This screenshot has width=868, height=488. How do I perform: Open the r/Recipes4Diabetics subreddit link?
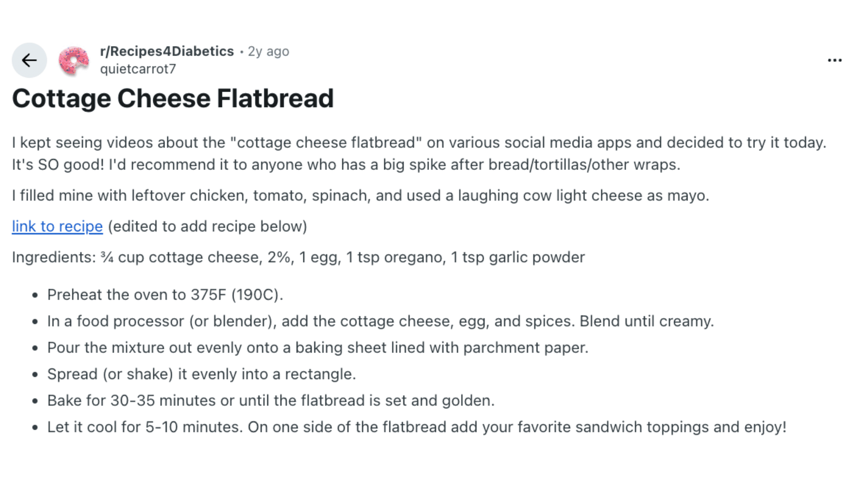coord(167,52)
